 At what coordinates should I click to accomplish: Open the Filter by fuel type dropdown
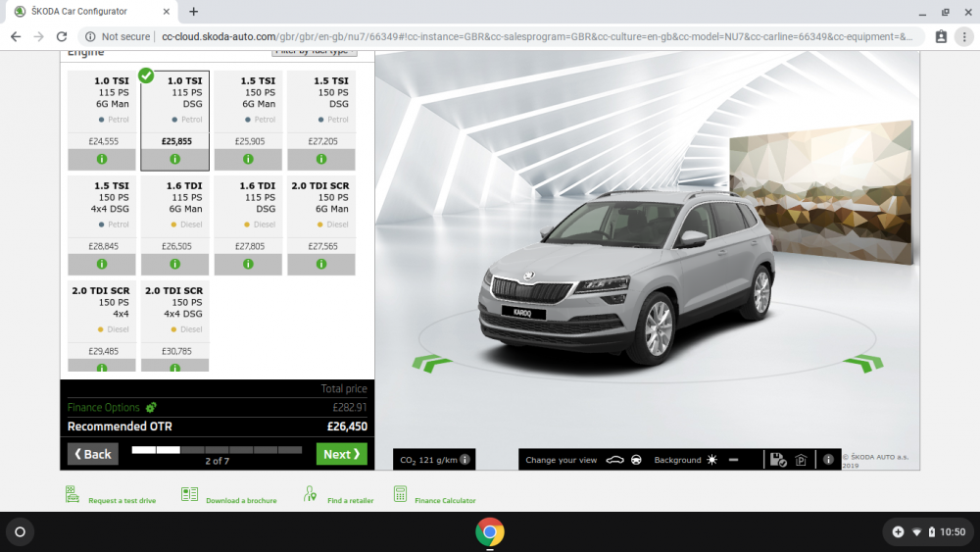[x=315, y=53]
